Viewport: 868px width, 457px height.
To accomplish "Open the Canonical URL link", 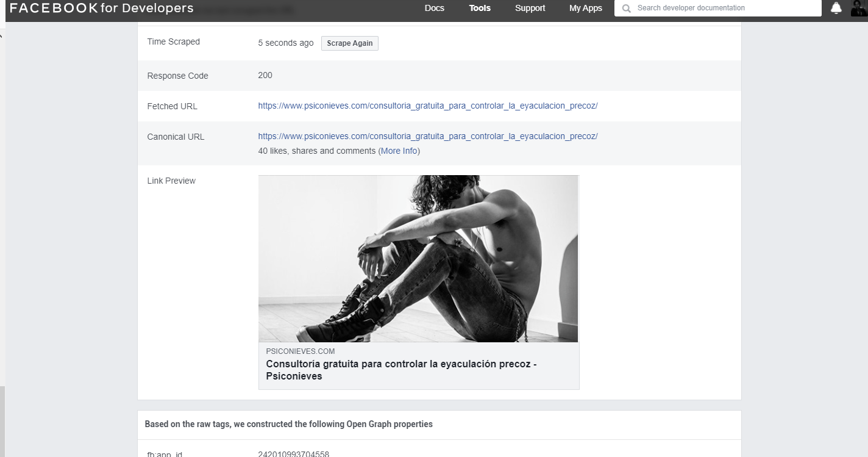I will tap(428, 136).
